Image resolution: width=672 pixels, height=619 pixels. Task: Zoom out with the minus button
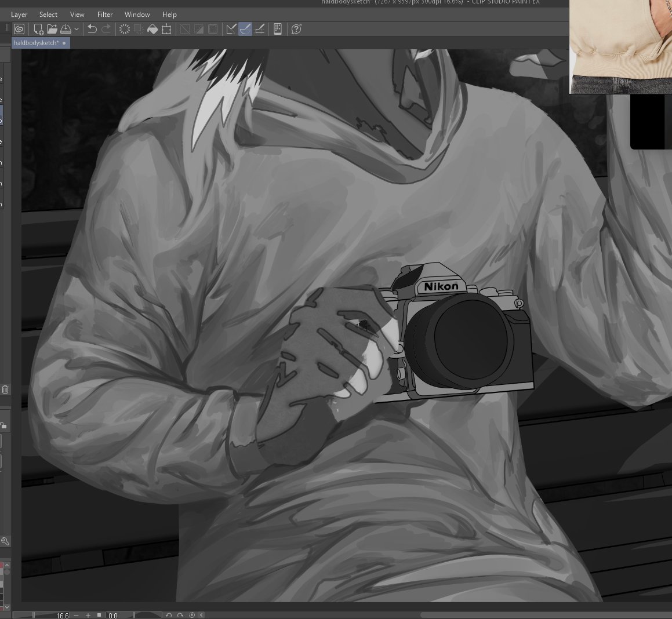tap(77, 615)
